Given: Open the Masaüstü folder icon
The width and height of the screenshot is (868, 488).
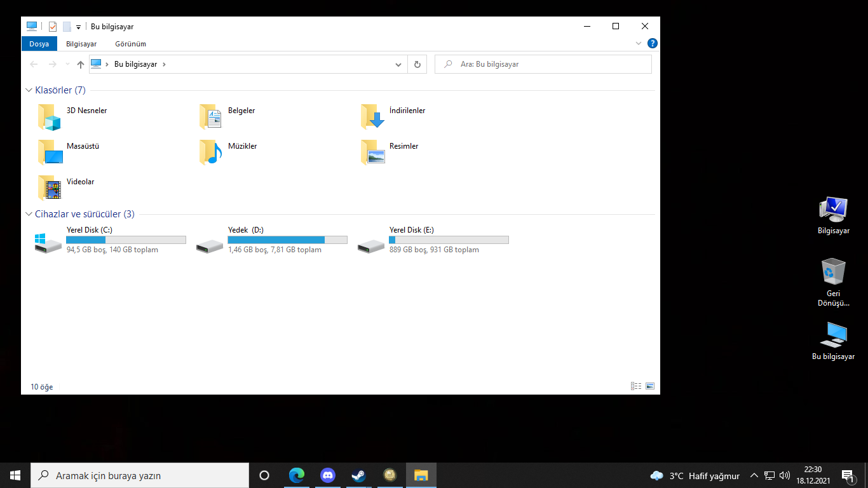Looking at the screenshot, I should coord(50,152).
